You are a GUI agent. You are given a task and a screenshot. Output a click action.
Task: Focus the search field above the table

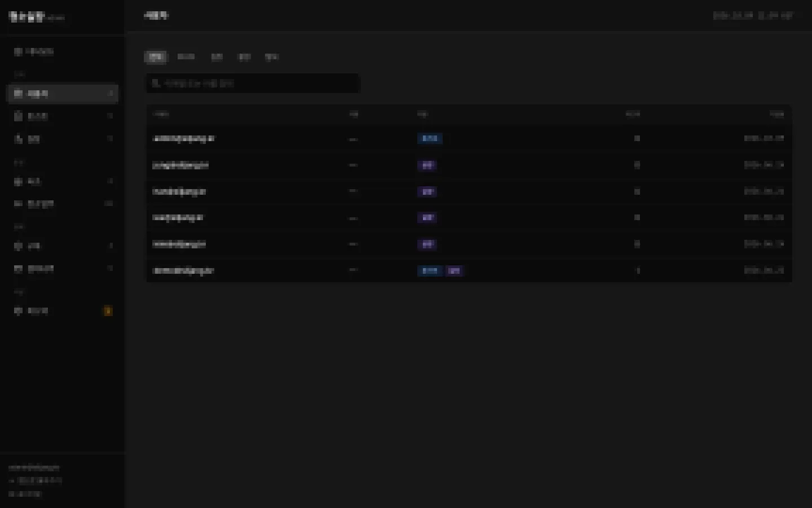[253, 83]
